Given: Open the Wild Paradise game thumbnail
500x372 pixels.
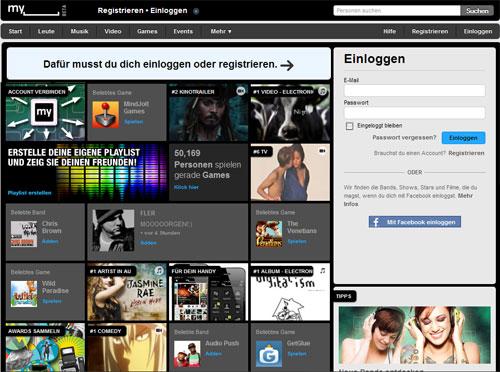Looking at the screenshot, I should (x=24, y=294).
